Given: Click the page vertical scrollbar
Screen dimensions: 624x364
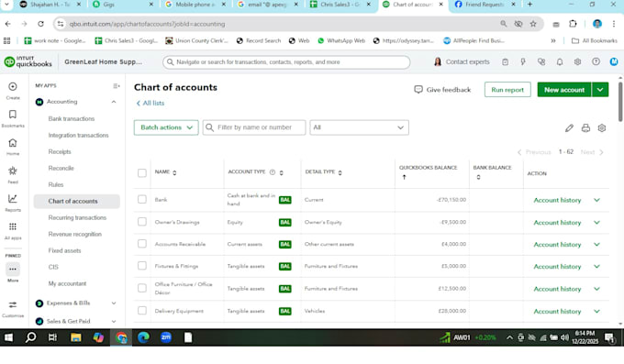Looking at the screenshot, I should [x=620, y=102].
